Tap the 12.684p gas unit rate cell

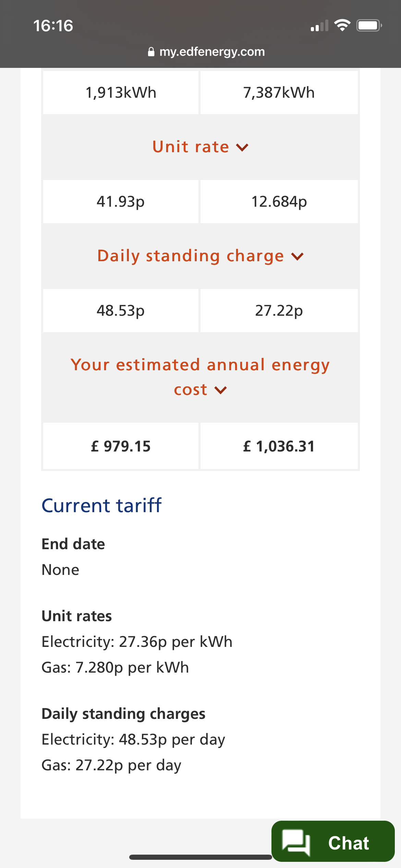coord(279,202)
